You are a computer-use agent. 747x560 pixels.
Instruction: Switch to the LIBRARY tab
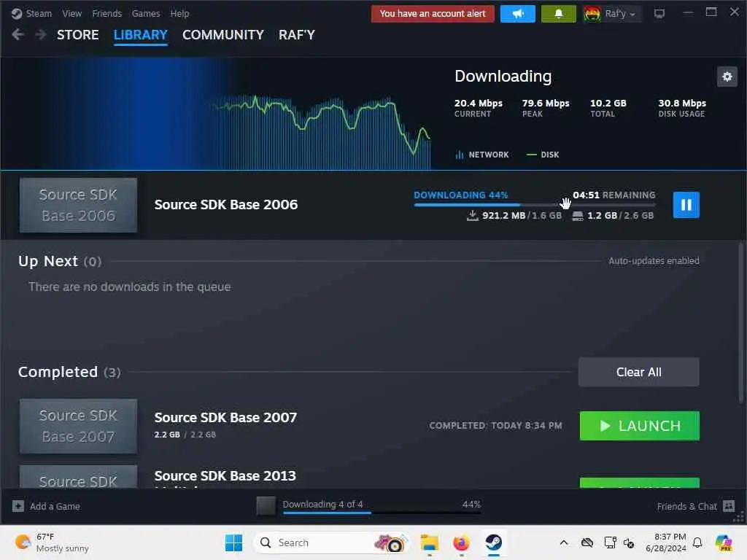(141, 35)
